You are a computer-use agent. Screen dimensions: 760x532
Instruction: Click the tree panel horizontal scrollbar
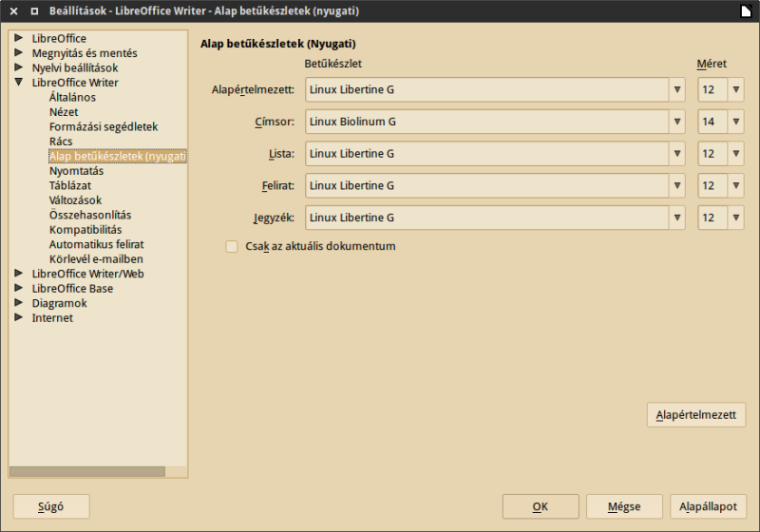87,471
